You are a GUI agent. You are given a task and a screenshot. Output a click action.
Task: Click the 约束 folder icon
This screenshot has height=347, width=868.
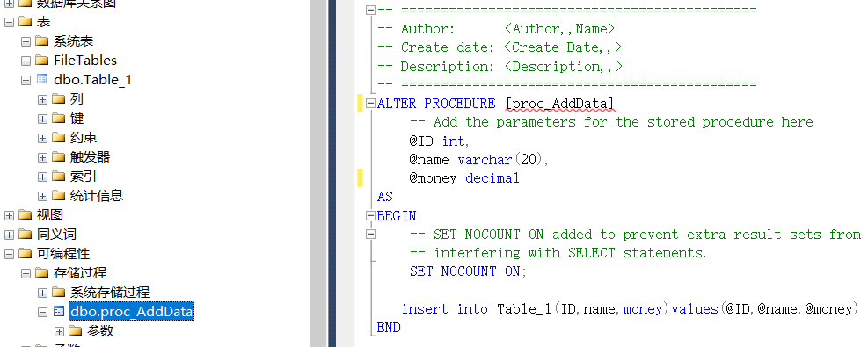click(59, 137)
